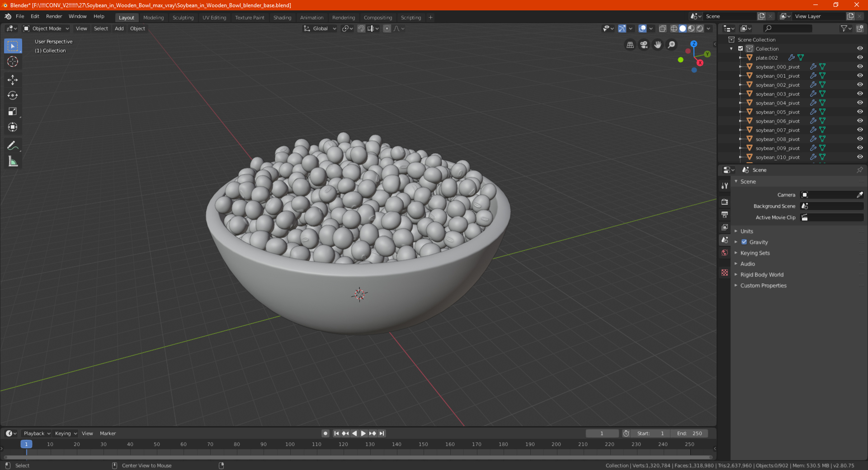The image size is (868, 470).
Task: Open the World properties tab
Action: point(725,253)
